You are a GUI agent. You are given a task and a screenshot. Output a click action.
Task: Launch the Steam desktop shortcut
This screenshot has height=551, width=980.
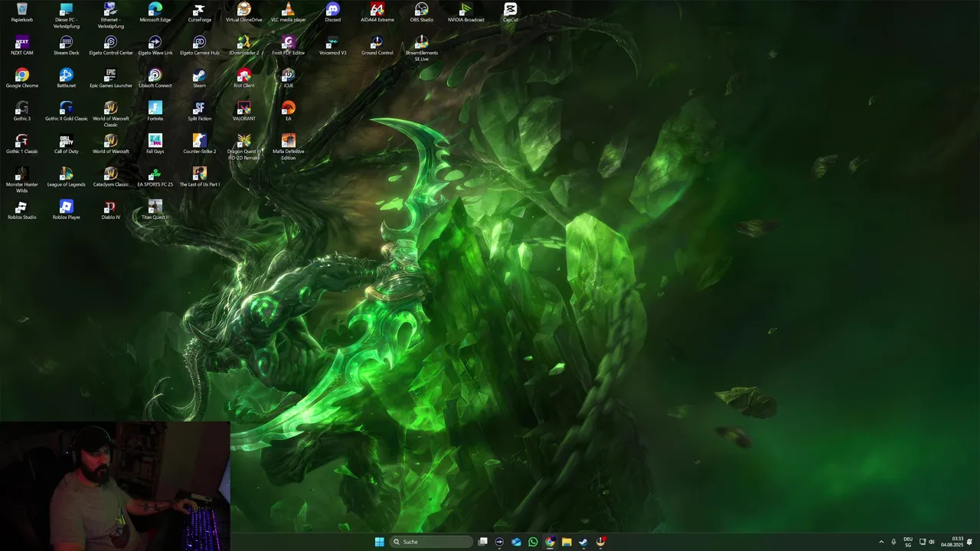point(200,78)
